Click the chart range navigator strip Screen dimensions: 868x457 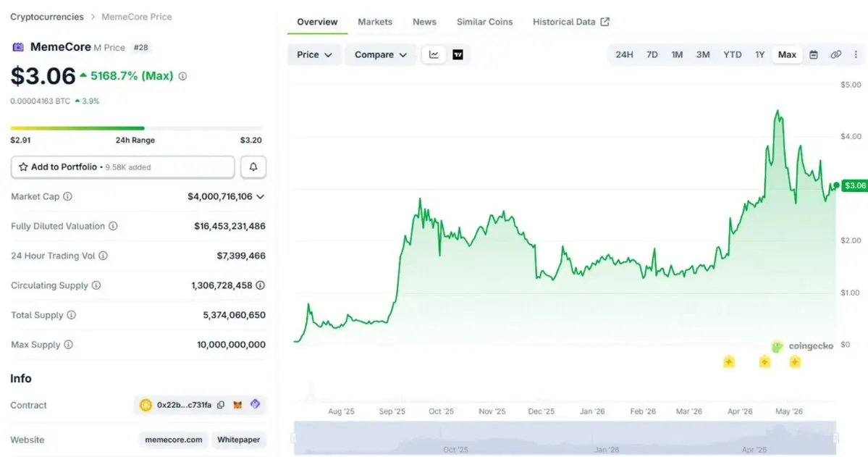coord(565,438)
